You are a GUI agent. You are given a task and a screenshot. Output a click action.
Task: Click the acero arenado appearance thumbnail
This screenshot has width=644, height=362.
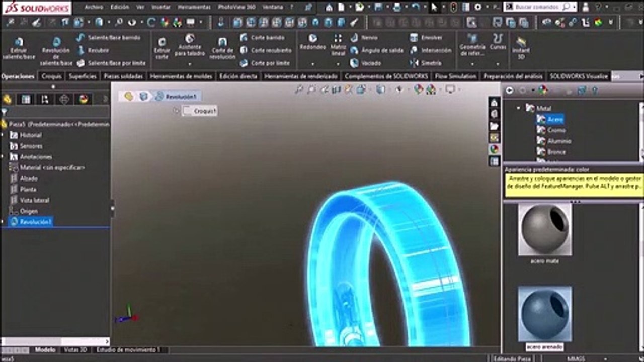click(545, 315)
